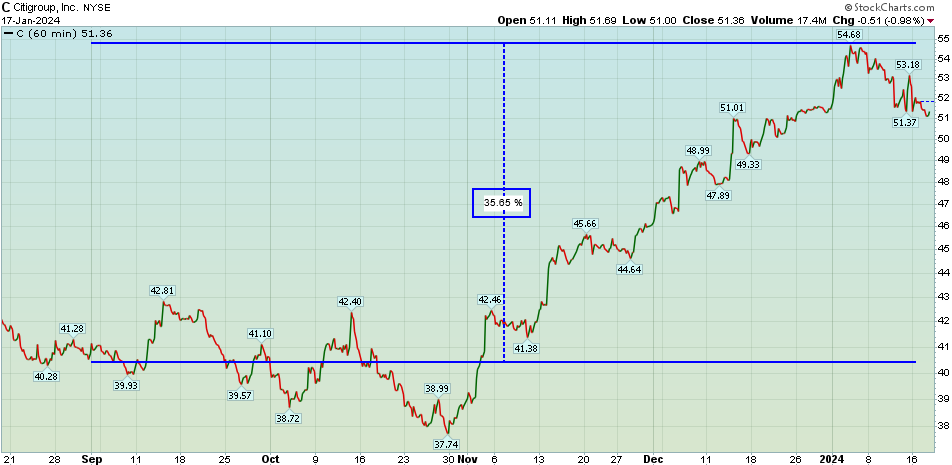The height and width of the screenshot is (465, 952).
Task: Select the 51.37 price label
Action: (905, 123)
